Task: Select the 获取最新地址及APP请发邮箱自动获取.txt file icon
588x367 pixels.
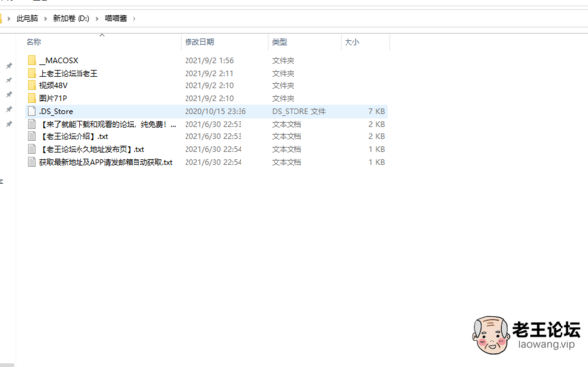Action: [32, 162]
